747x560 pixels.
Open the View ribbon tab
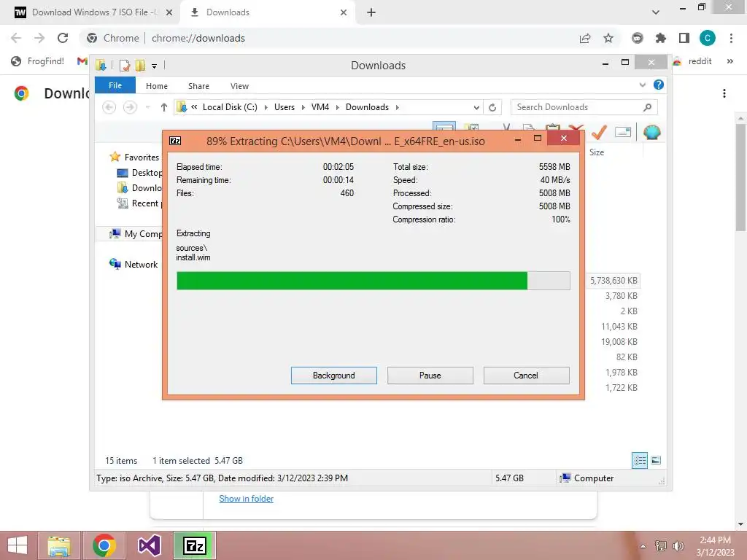(239, 86)
